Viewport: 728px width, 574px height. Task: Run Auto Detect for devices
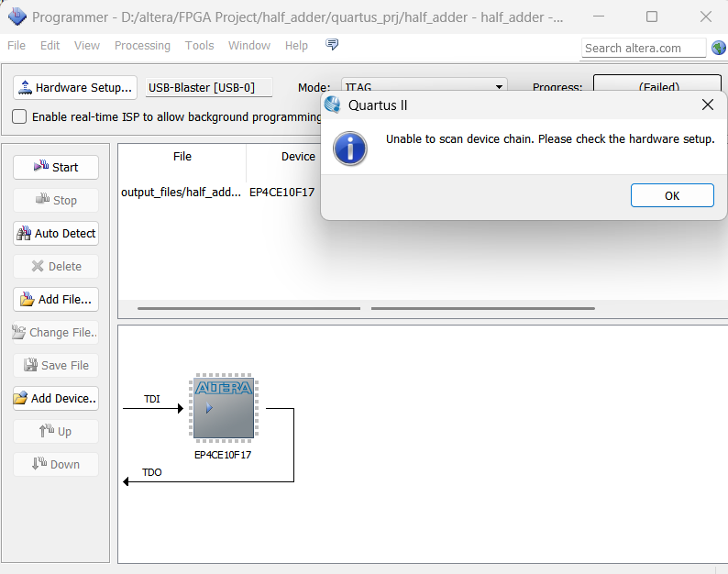[x=56, y=233]
